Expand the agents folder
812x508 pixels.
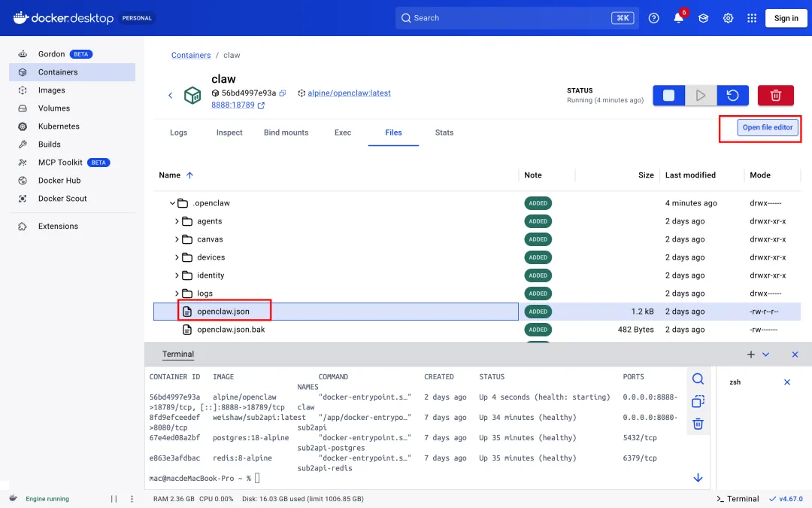click(x=177, y=221)
